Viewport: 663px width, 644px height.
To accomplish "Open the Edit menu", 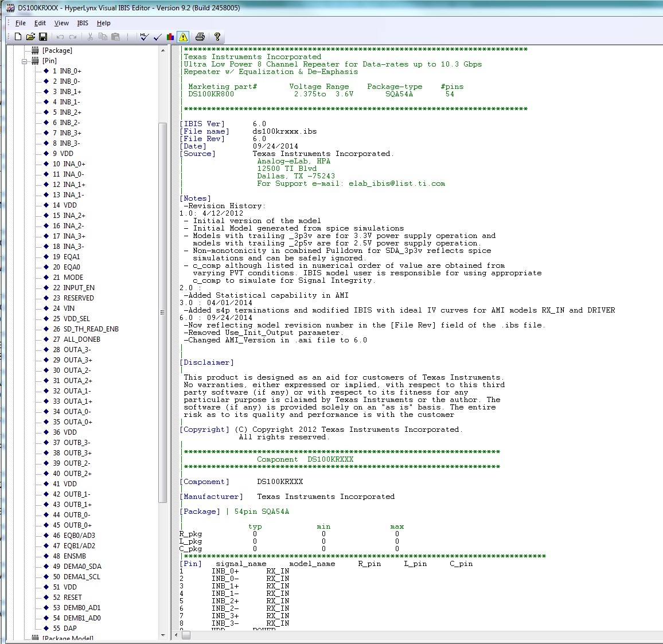I will pos(40,24).
